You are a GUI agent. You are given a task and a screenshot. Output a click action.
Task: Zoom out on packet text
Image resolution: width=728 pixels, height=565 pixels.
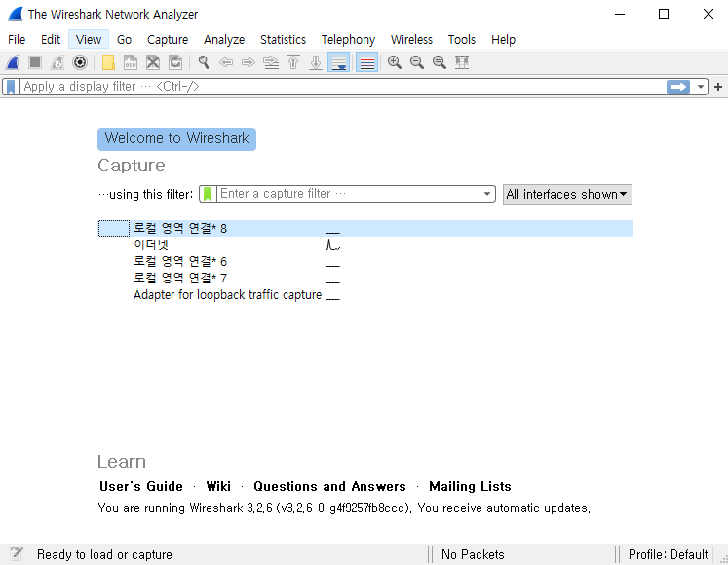point(417,62)
